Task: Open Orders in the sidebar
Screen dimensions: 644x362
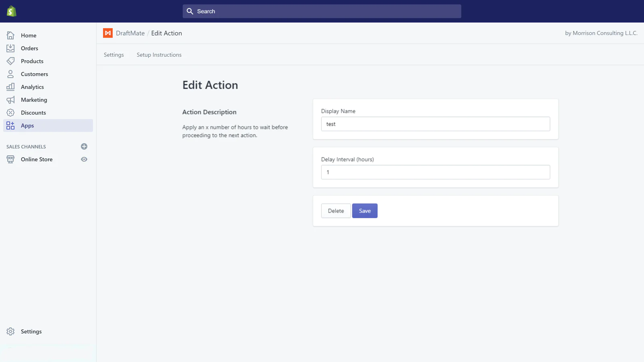Action: tap(48, 48)
